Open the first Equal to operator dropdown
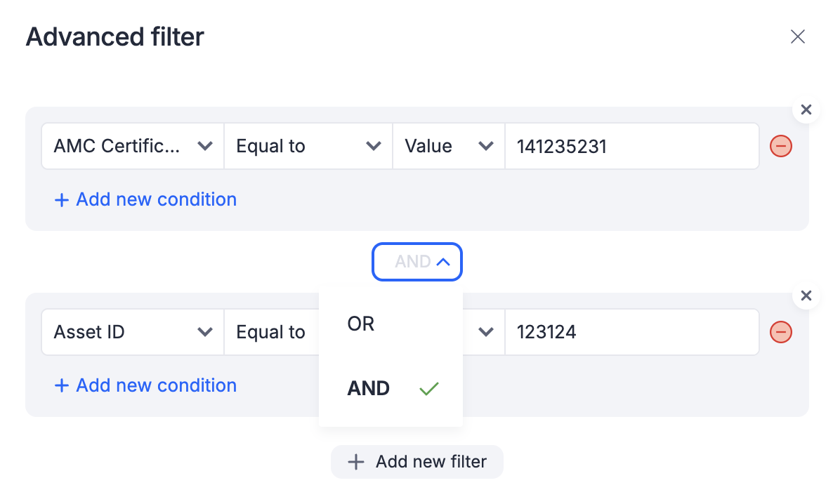Image resolution: width=833 pixels, height=504 pixels. (308, 146)
